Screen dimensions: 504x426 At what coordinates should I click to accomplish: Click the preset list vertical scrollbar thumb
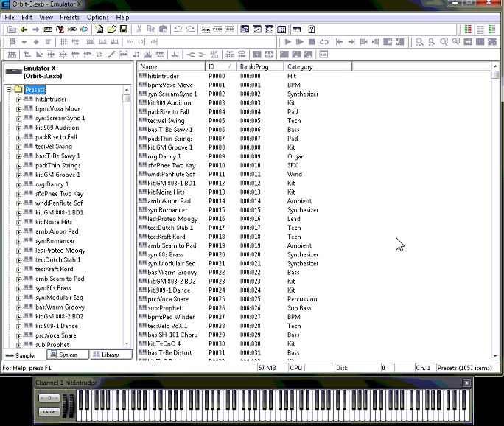click(495, 75)
